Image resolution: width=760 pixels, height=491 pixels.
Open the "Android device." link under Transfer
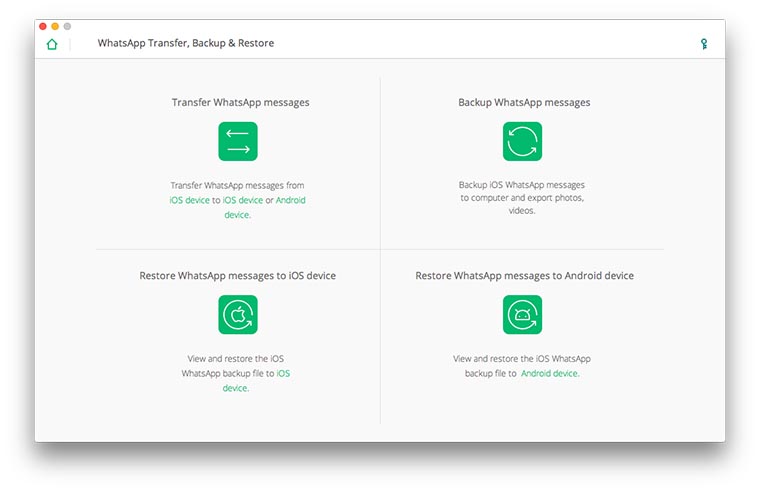[x=238, y=214]
